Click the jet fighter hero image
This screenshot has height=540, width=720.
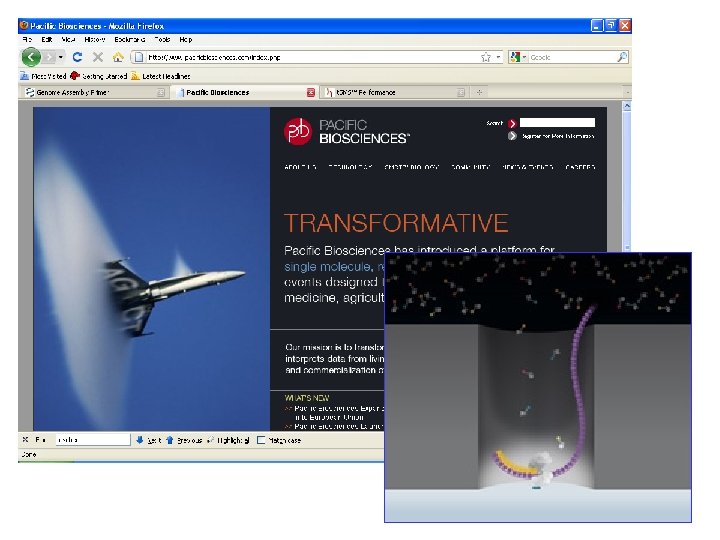tap(152, 269)
